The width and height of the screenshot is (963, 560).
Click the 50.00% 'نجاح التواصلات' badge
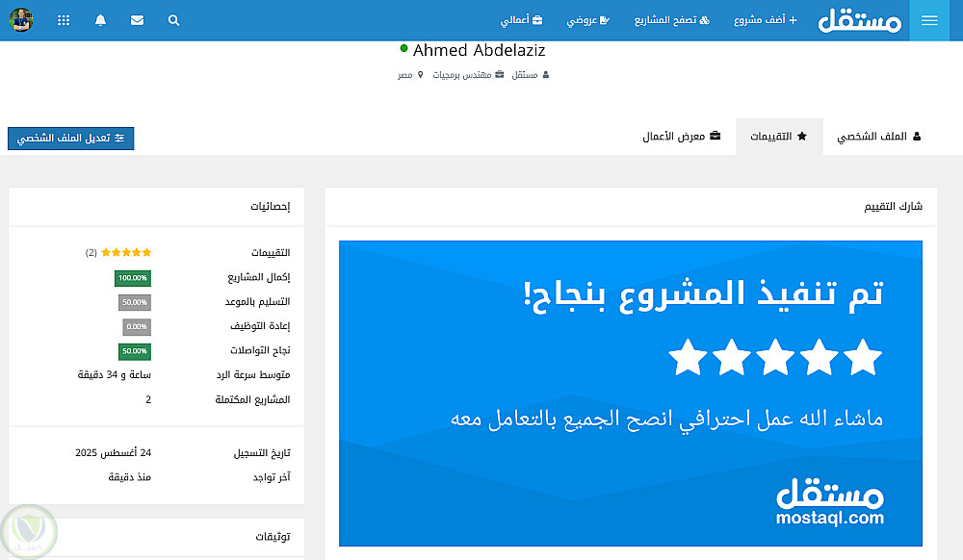[x=135, y=351]
